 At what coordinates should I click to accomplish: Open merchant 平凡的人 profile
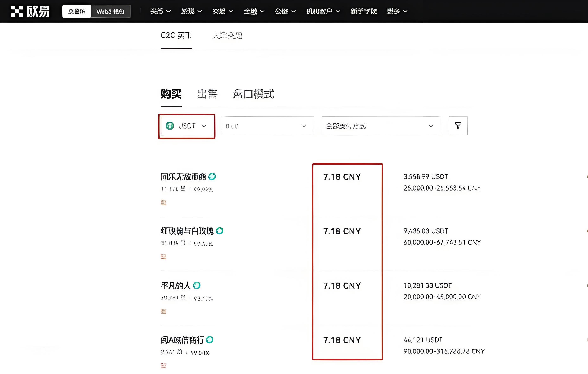tap(175, 285)
